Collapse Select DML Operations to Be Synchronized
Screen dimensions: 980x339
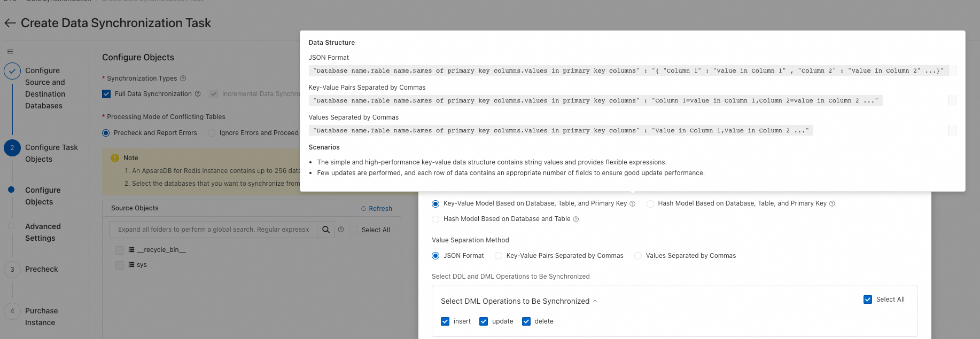pos(595,302)
